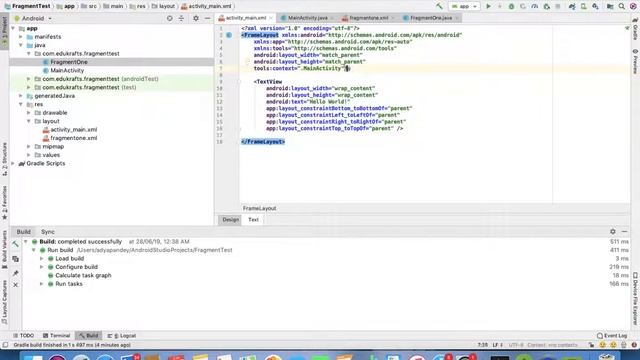The width and height of the screenshot is (640, 360).
Task: Open the AVD Manager icon
Action: pos(584,7)
